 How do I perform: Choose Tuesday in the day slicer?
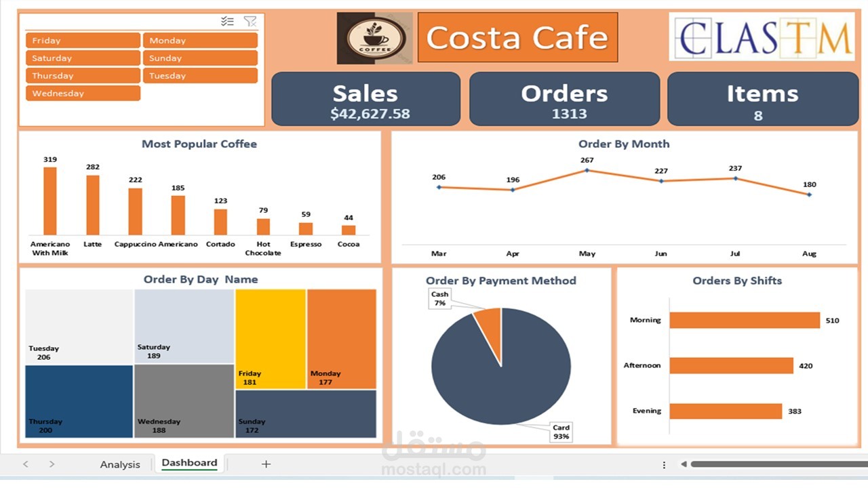(200, 76)
